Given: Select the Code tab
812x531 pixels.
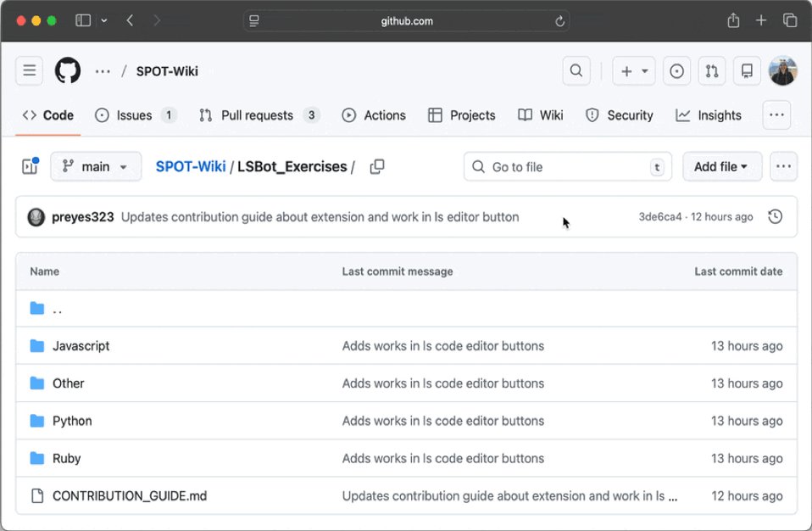Looking at the screenshot, I should [x=48, y=115].
